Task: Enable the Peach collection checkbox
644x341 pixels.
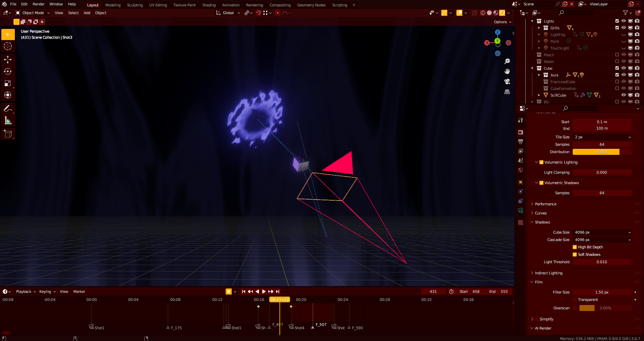Action: point(617,55)
